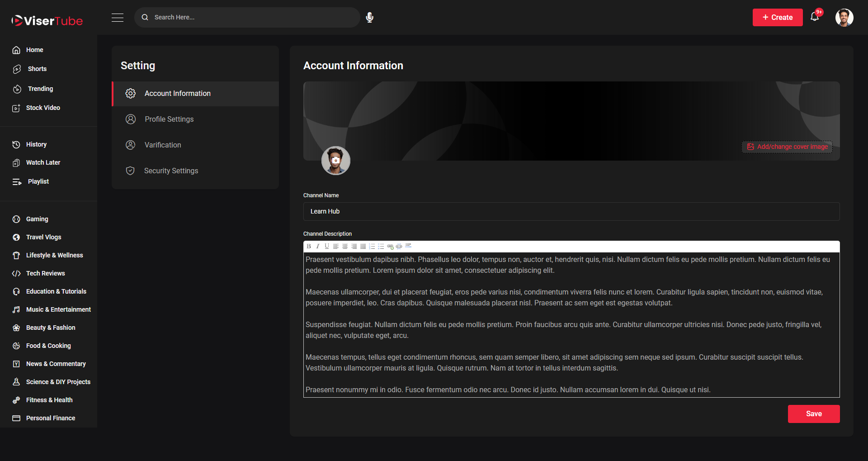Select Profile Settings in the Setting menu
Image resolution: width=868 pixels, height=461 pixels.
coord(169,119)
